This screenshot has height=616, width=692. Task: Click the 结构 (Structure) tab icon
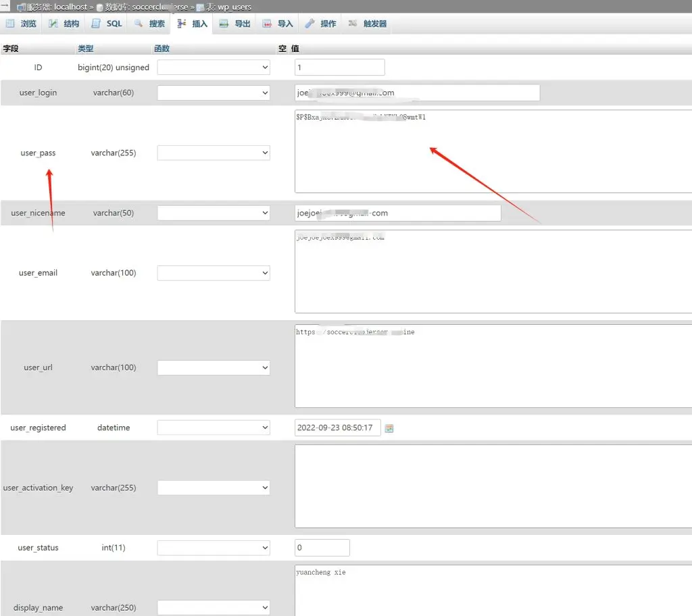(x=53, y=24)
